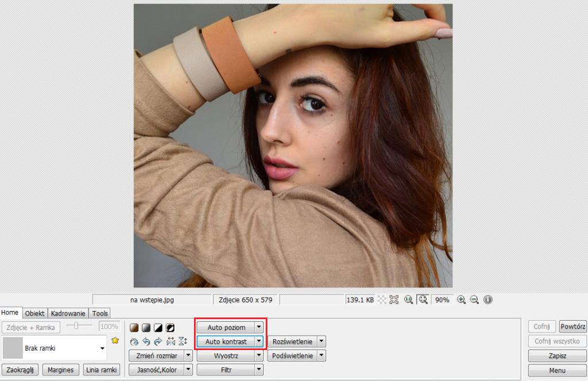Apply the sepia tone icon
The height and width of the screenshot is (381, 588).
point(134,328)
